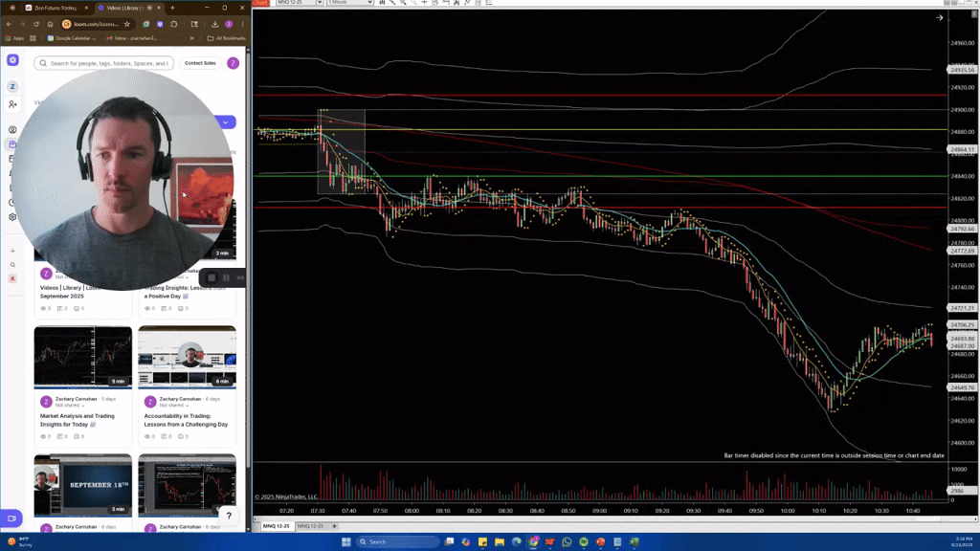Click the Loom record camera button
Viewport: 980px width, 551px height.
(11, 518)
